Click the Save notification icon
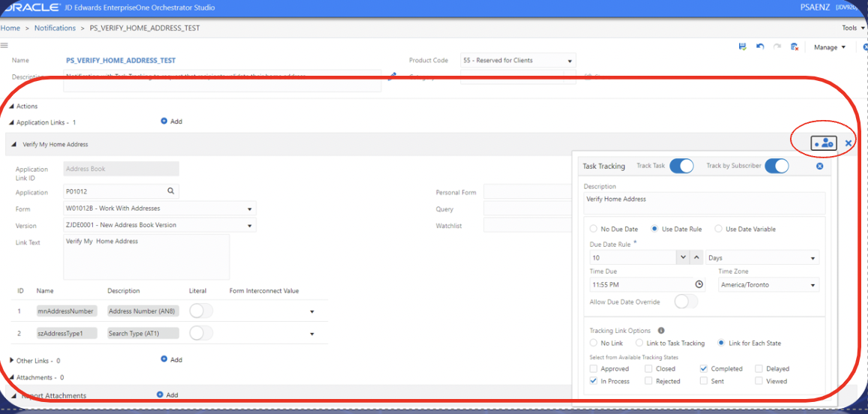The height and width of the screenshot is (414, 868). (x=742, y=47)
